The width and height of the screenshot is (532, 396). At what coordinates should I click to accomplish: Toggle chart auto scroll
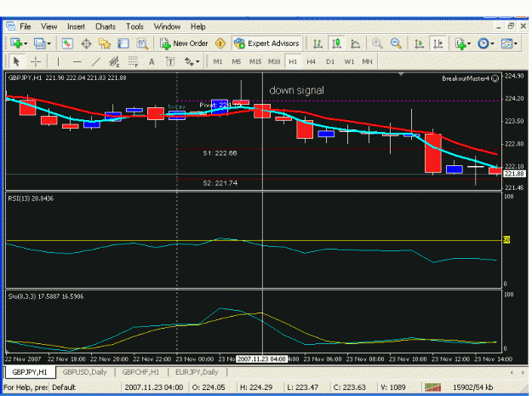pos(420,43)
